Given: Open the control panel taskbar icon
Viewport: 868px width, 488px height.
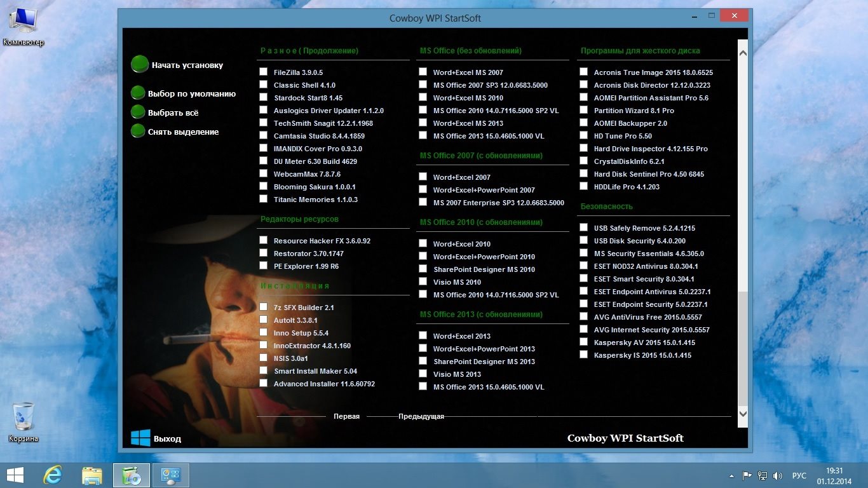Looking at the screenshot, I should click(171, 475).
